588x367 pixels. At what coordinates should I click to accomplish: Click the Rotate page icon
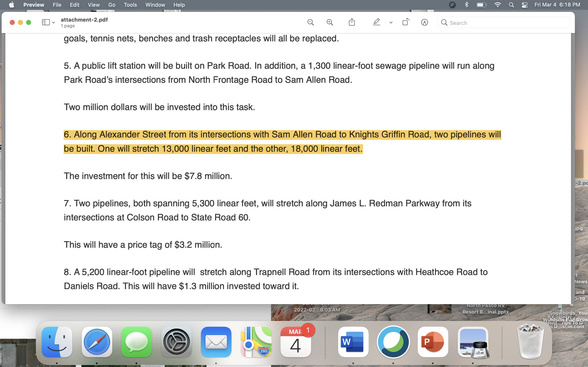[406, 23]
